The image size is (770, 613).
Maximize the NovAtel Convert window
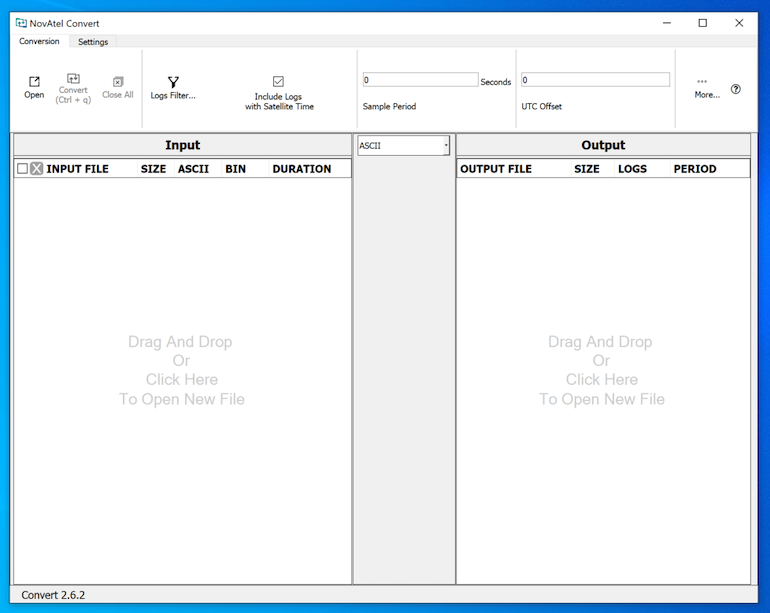coord(703,23)
